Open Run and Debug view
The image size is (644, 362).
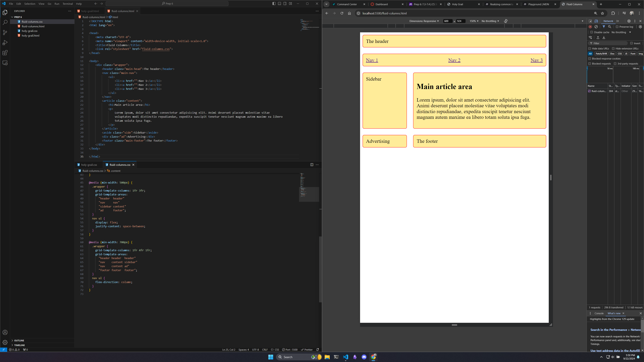[5, 43]
